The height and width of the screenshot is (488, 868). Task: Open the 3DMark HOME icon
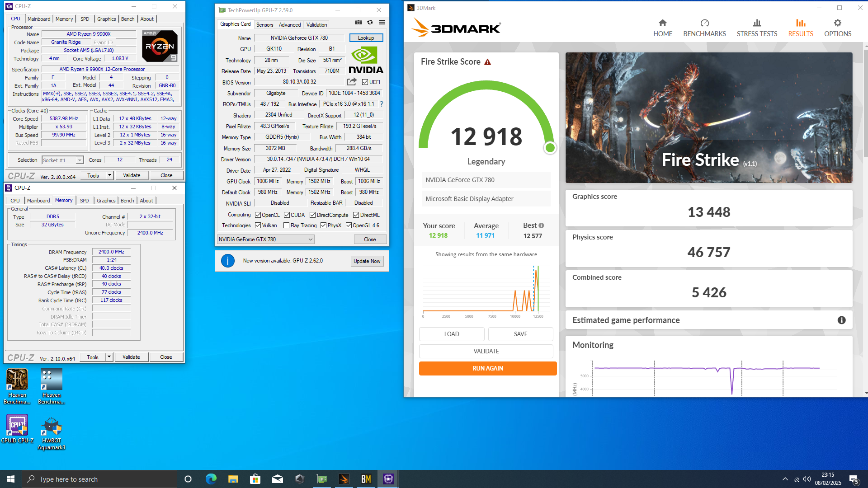[x=663, y=23]
